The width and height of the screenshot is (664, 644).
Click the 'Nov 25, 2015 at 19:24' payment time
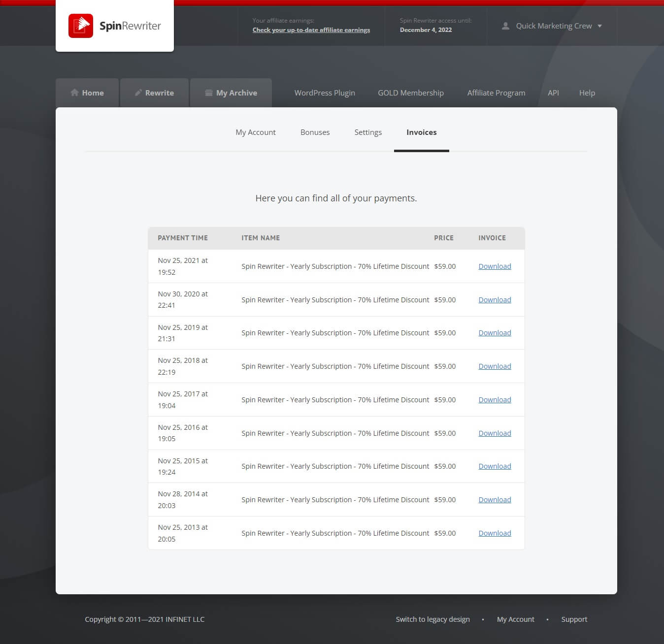point(183,466)
